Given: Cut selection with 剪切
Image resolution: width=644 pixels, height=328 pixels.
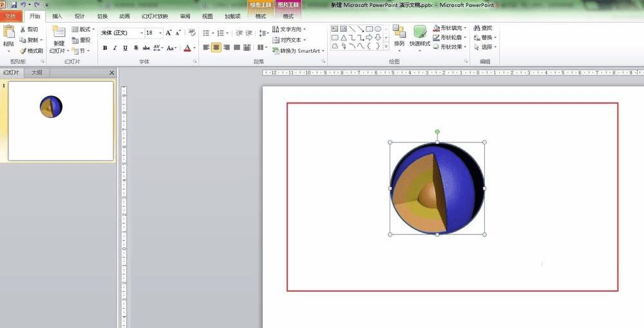Looking at the screenshot, I should pyautogui.click(x=29, y=29).
